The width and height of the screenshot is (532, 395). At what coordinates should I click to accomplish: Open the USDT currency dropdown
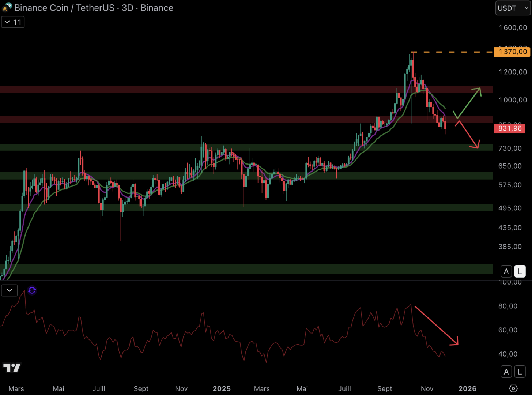pos(513,8)
